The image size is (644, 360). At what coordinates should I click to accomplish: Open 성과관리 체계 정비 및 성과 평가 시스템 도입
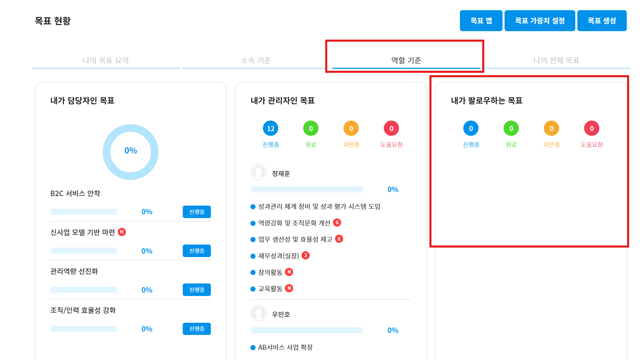319,207
